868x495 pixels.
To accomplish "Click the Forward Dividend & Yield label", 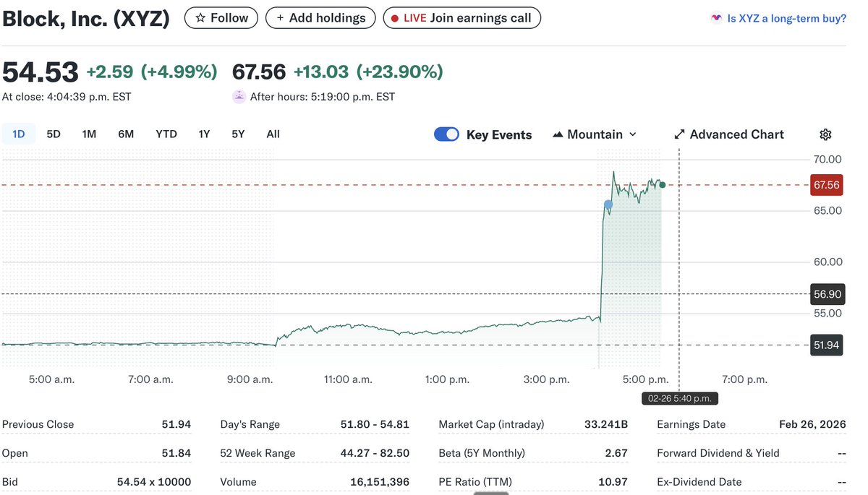I will [718, 453].
